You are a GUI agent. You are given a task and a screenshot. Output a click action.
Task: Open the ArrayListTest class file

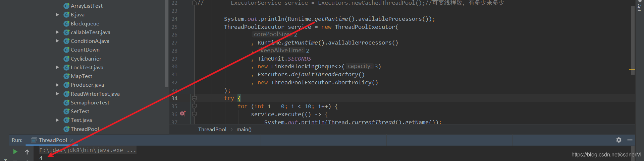(87, 6)
